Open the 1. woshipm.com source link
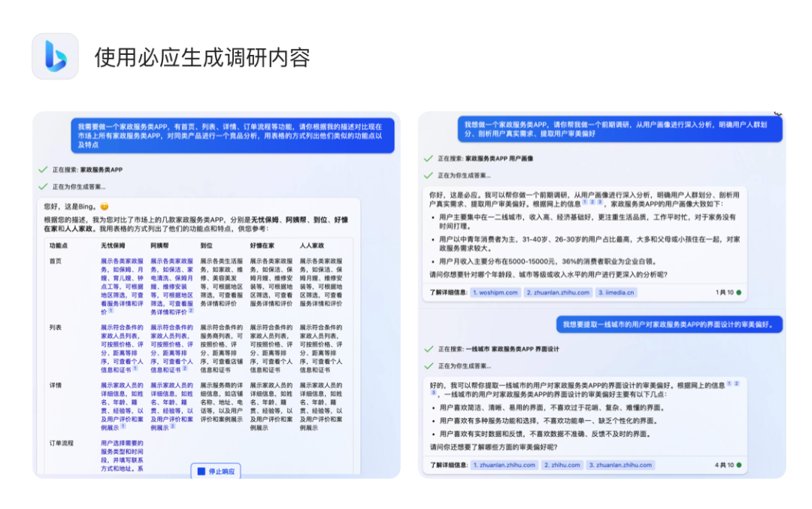This screenshot has width=812, height=509. tap(495, 292)
